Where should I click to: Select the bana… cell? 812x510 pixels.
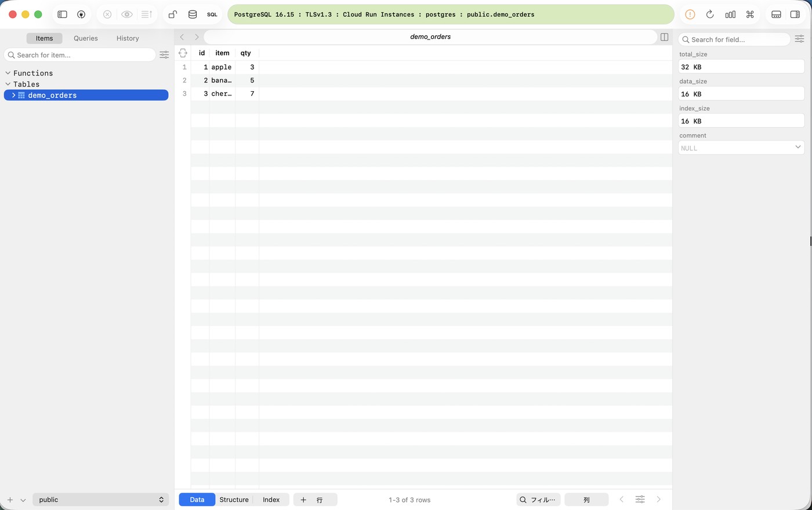pos(222,81)
